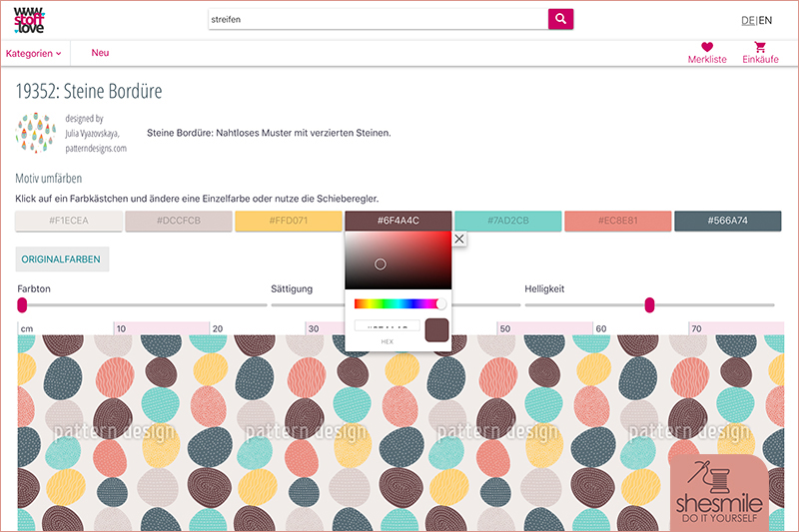Click the shesmile Do It Yourself badge
The width and height of the screenshot is (799, 532).
pos(719,491)
